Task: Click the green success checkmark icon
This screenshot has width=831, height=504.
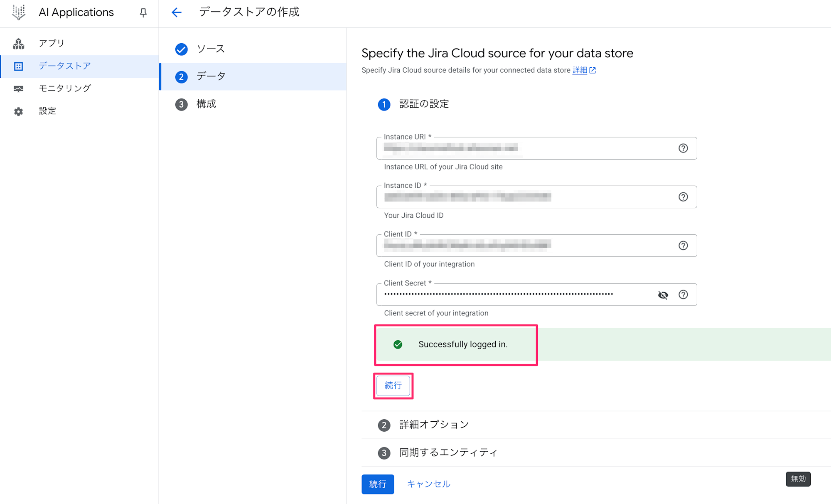Action: click(398, 344)
